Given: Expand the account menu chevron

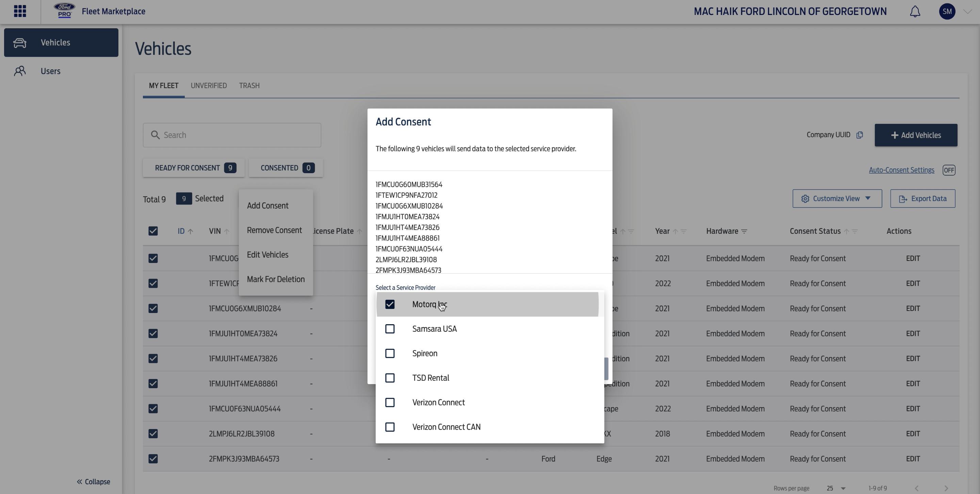Looking at the screenshot, I should (x=967, y=12).
